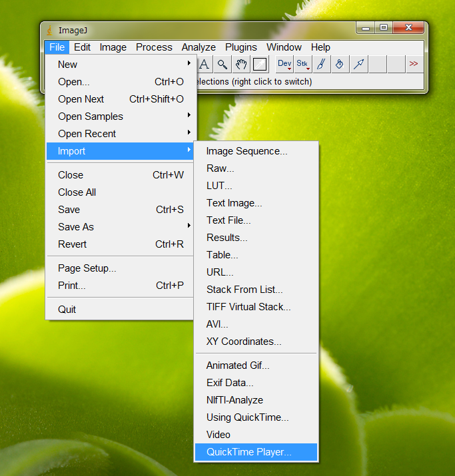The image size is (455, 476).
Task: Expand the New submenu
Action: (x=120, y=65)
